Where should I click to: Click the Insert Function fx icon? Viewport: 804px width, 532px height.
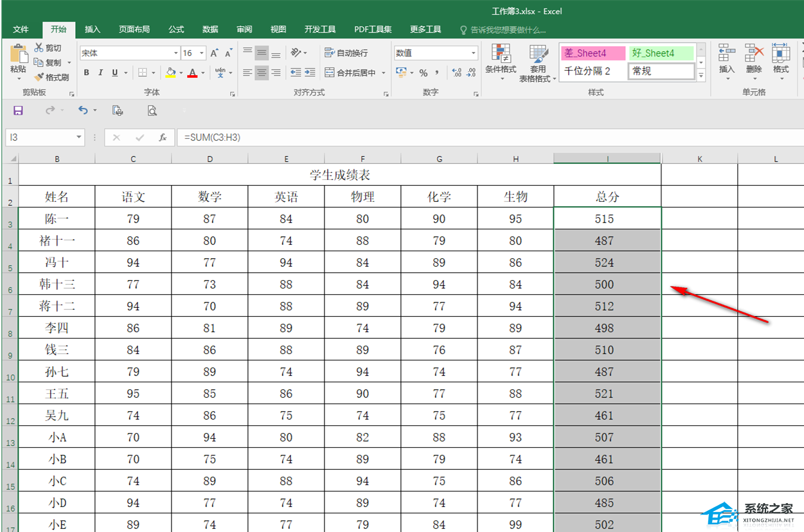tap(163, 137)
